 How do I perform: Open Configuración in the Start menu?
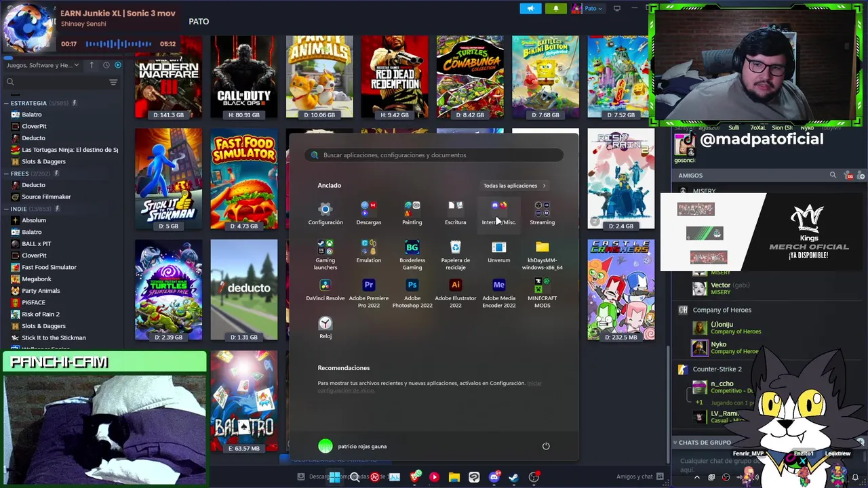325,213
